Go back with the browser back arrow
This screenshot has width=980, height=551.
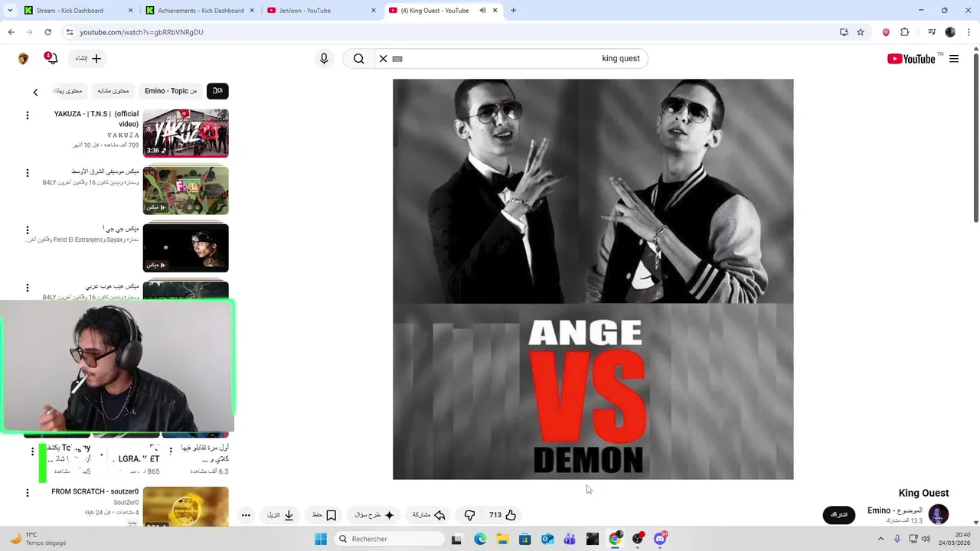pos(11,32)
